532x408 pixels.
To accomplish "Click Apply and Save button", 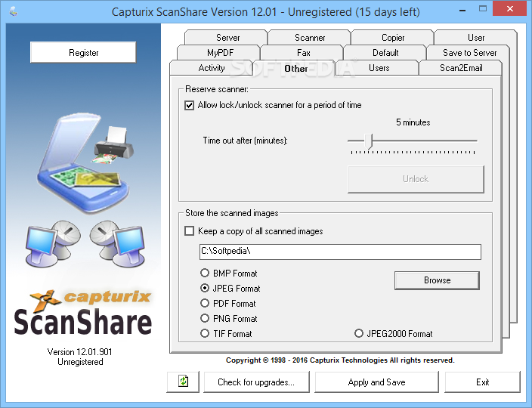I will click(x=376, y=382).
